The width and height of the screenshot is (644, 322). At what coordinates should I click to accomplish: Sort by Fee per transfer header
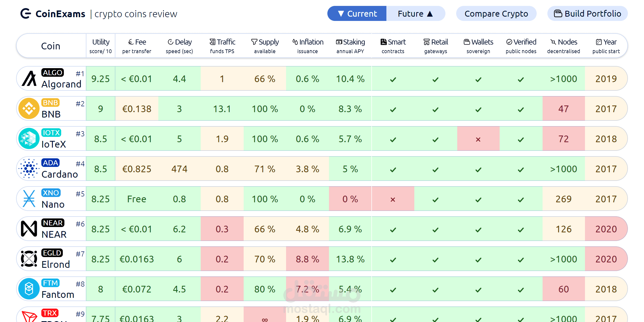[137, 46]
